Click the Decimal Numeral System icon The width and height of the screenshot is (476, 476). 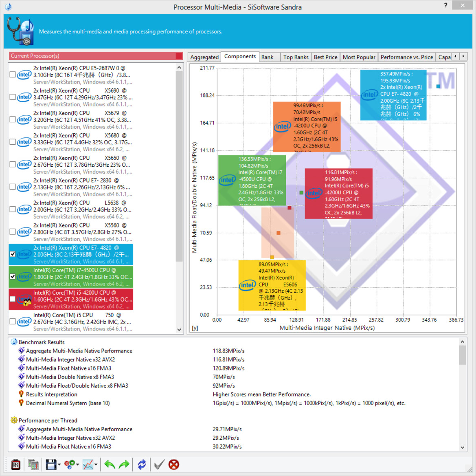click(21, 403)
